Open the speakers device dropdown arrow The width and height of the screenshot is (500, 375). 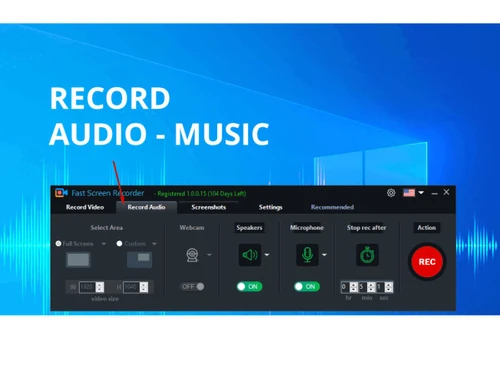(x=267, y=255)
